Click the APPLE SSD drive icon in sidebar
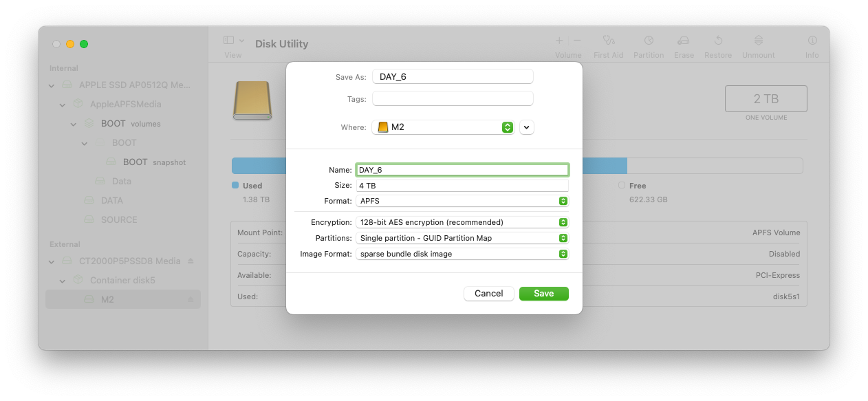This screenshot has width=868, height=401. point(67,85)
